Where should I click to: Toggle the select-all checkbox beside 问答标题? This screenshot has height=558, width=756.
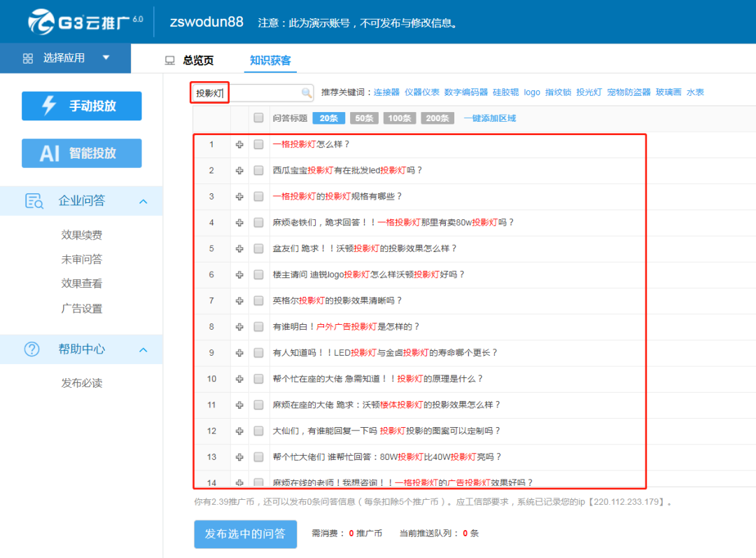pyautogui.click(x=258, y=118)
